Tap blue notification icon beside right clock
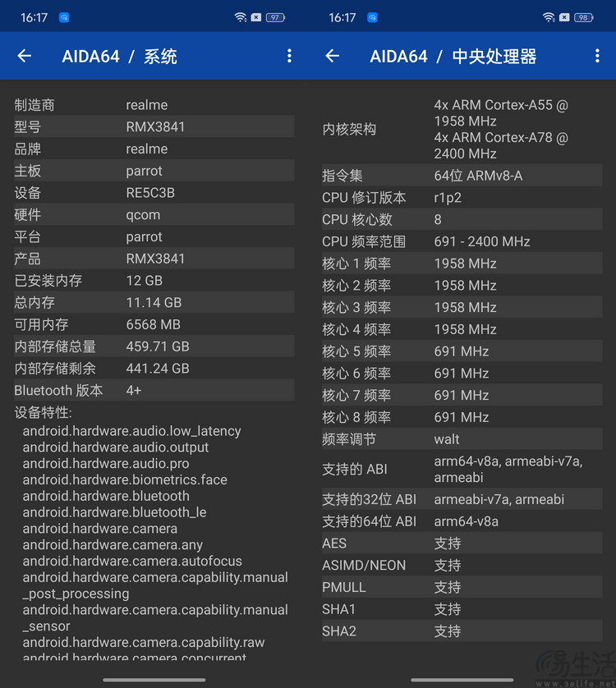Viewport: 616px width, 688px height. point(372,17)
